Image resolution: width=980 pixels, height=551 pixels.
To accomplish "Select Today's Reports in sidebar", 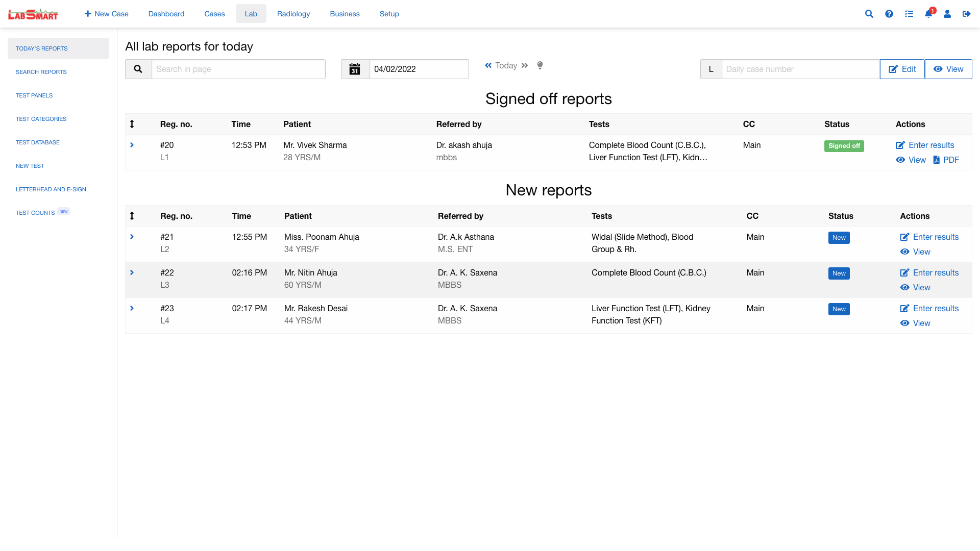I will [58, 48].
